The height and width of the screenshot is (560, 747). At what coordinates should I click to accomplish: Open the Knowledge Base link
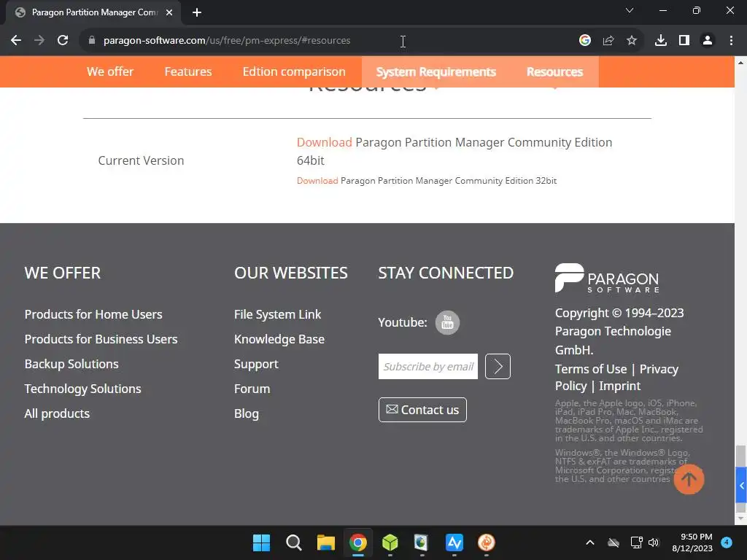[279, 339]
